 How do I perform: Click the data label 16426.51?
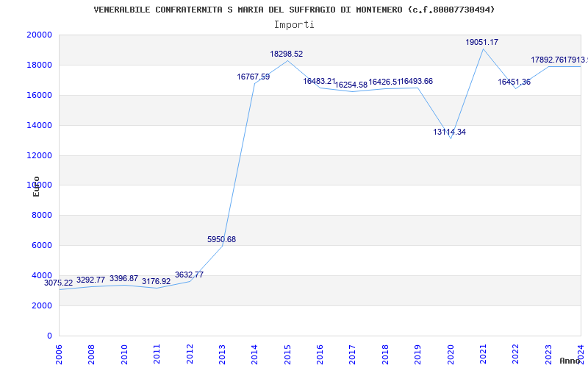point(384,82)
